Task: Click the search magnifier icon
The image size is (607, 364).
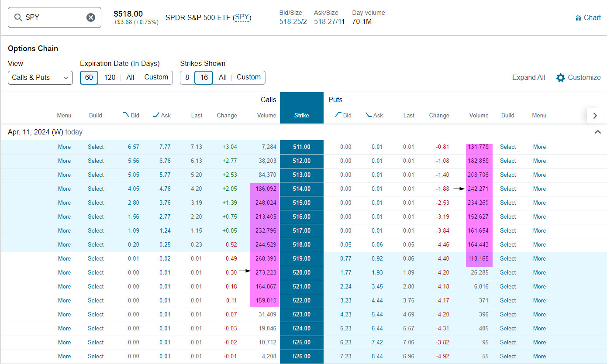Action: [x=18, y=17]
